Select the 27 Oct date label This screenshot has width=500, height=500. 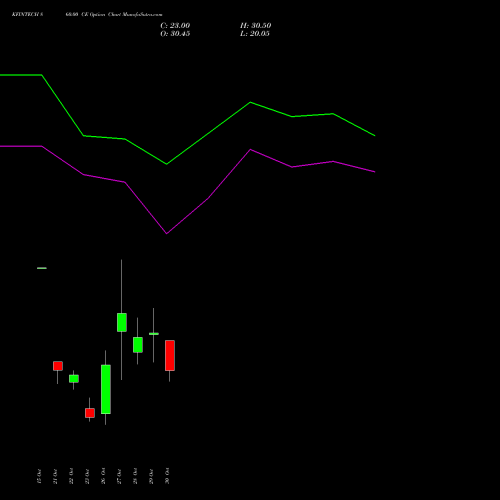coord(119,476)
